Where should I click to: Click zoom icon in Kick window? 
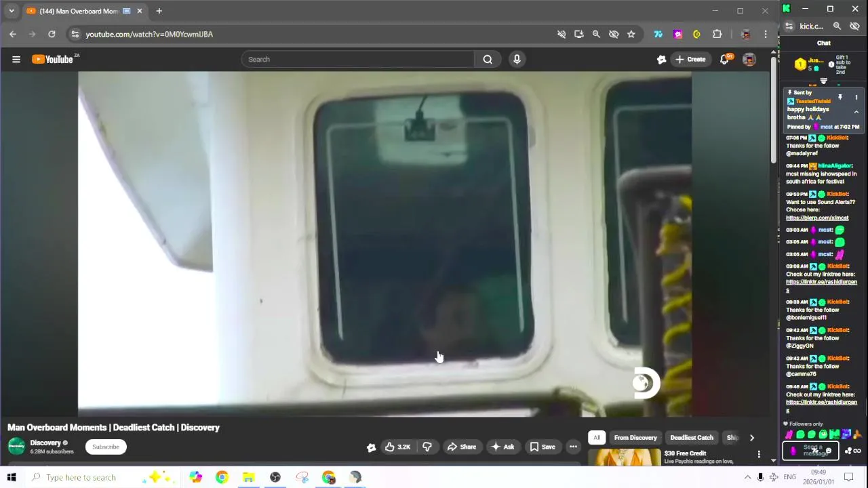pos(837,26)
